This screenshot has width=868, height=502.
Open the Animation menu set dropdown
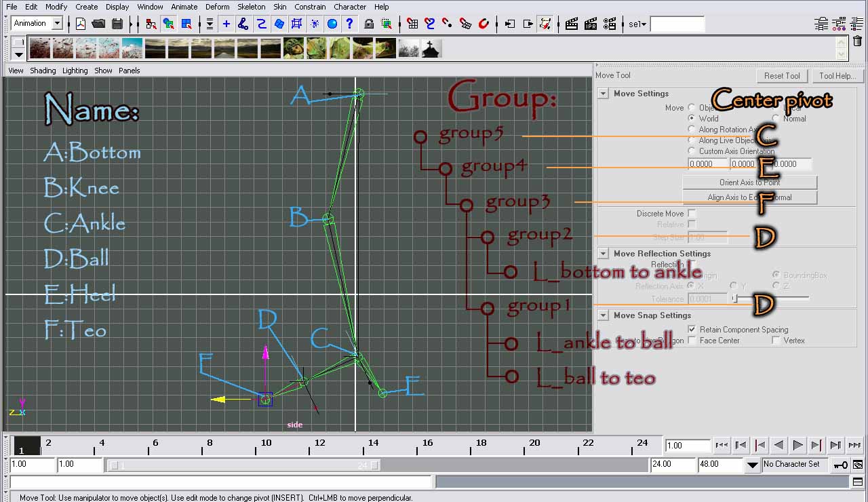[57, 23]
